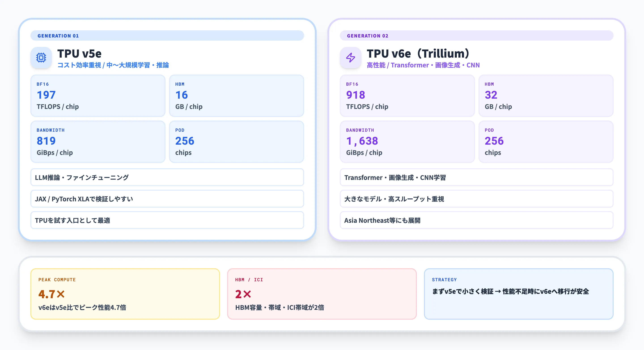
Task: Click the 918 TFLOPS BF16 card
Action: pos(407,96)
